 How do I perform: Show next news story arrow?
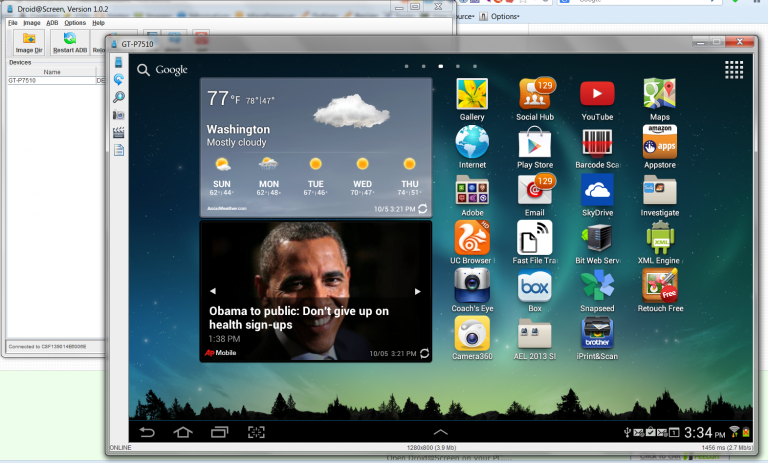click(418, 291)
